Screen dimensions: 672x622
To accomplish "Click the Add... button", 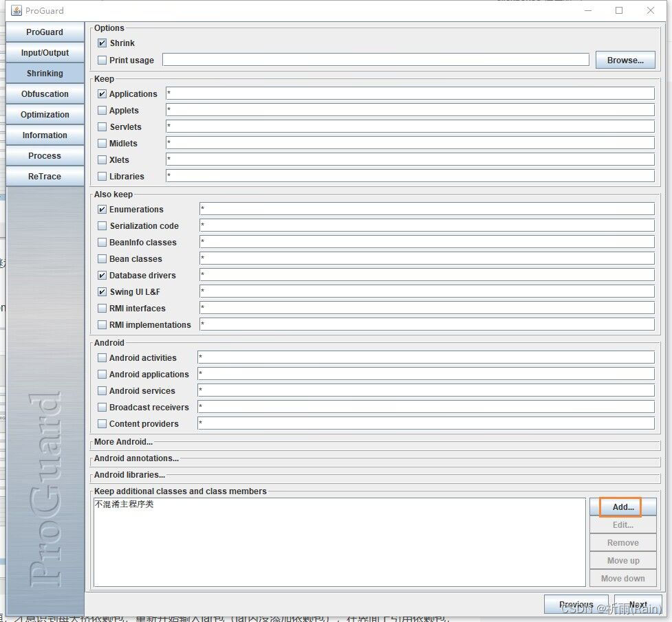I will [x=622, y=507].
